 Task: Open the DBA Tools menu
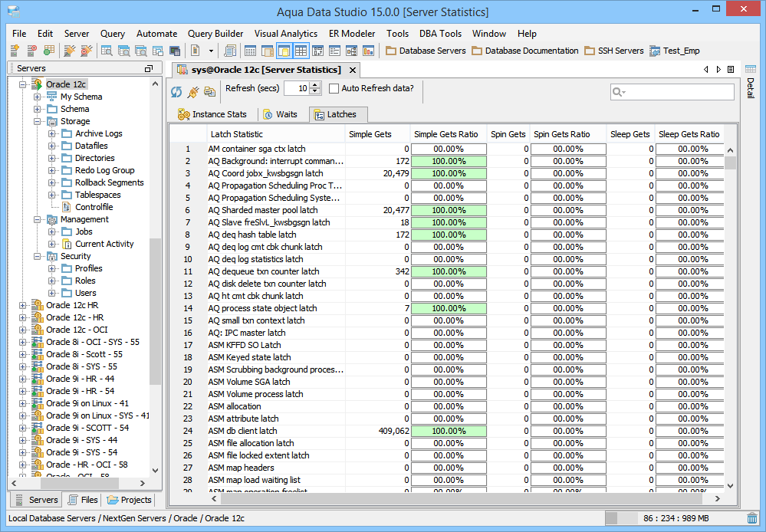click(440, 34)
